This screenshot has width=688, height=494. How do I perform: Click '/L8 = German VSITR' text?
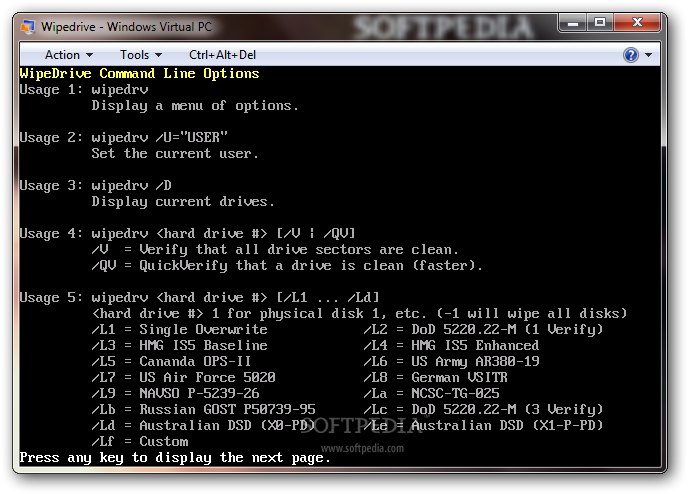435,377
